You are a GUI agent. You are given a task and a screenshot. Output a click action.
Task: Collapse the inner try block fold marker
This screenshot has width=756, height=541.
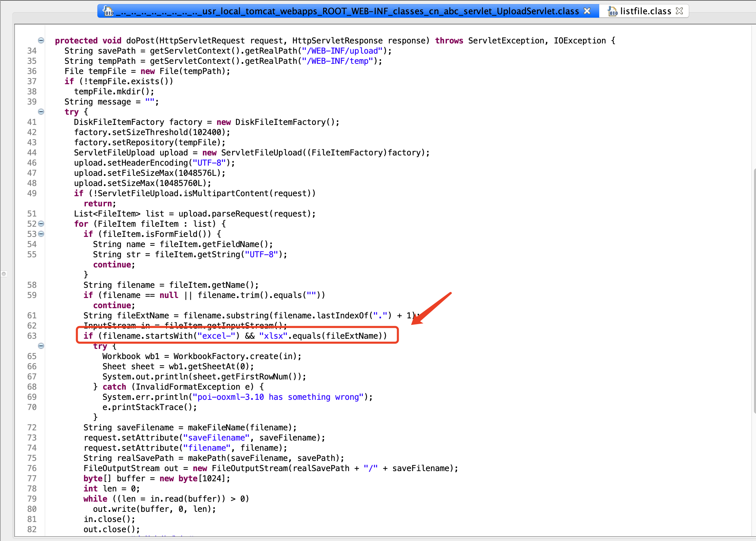pyautogui.click(x=41, y=346)
